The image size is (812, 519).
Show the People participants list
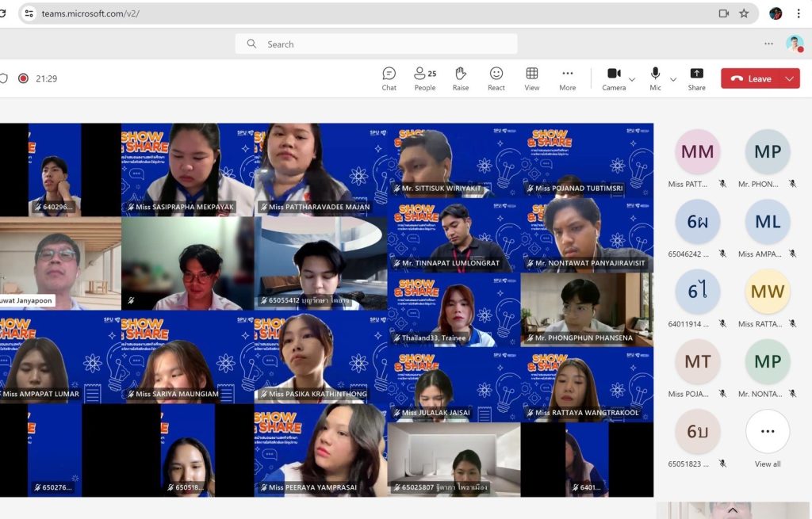[425, 78]
